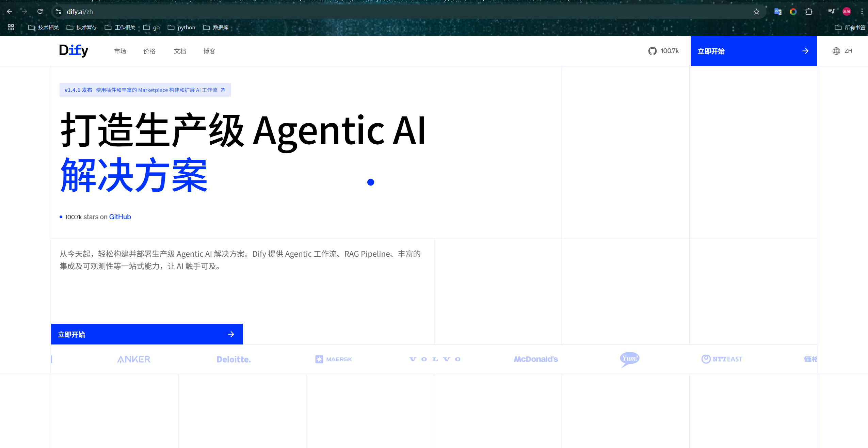Open the 文档 nav item
Screen dimensions: 868x448
[x=180, y=51]
